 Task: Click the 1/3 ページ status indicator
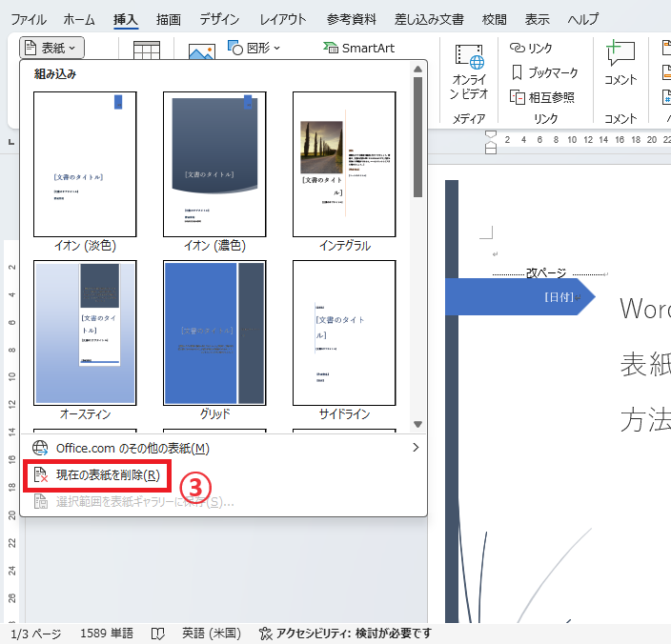(36, 634)
